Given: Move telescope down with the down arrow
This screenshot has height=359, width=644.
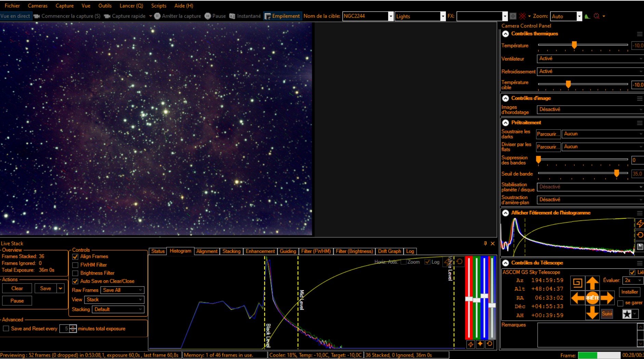Looking at the screenshot, I should pos(592,313).
